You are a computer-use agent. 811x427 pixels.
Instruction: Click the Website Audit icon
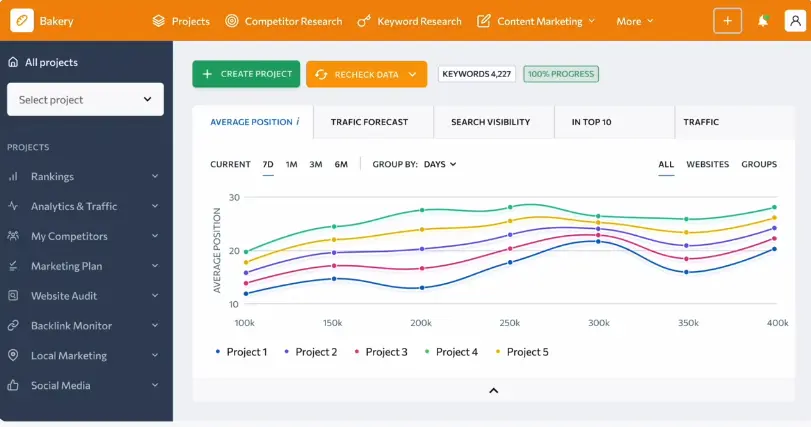coord(13,295)
